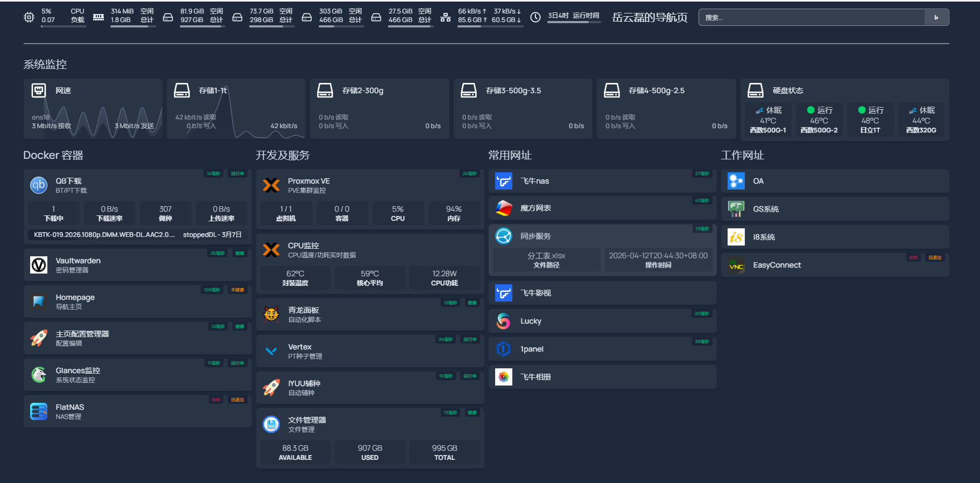Click the Vaultwarden logo icon
This screenshot has height=483, width=980.
[39, 265]
